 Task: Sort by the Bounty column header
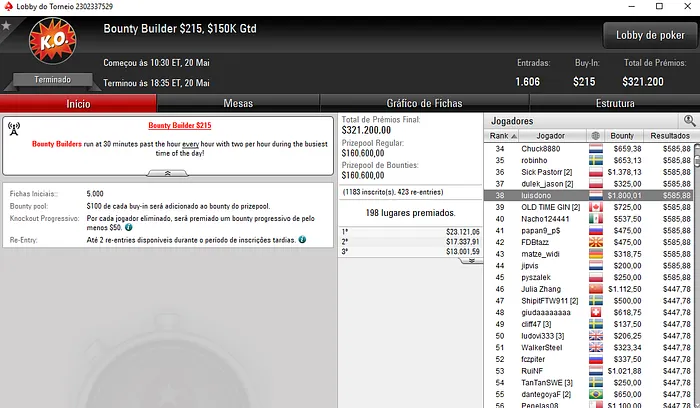(x=622, y=136)
